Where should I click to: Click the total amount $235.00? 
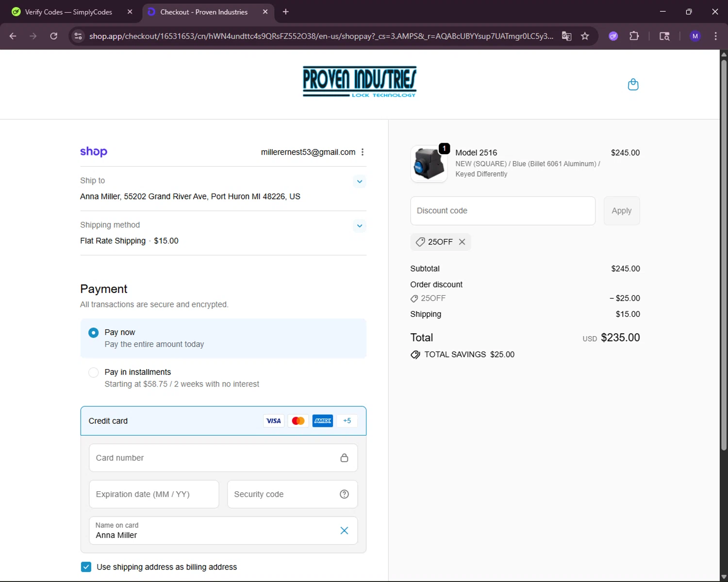coord(620,338)
